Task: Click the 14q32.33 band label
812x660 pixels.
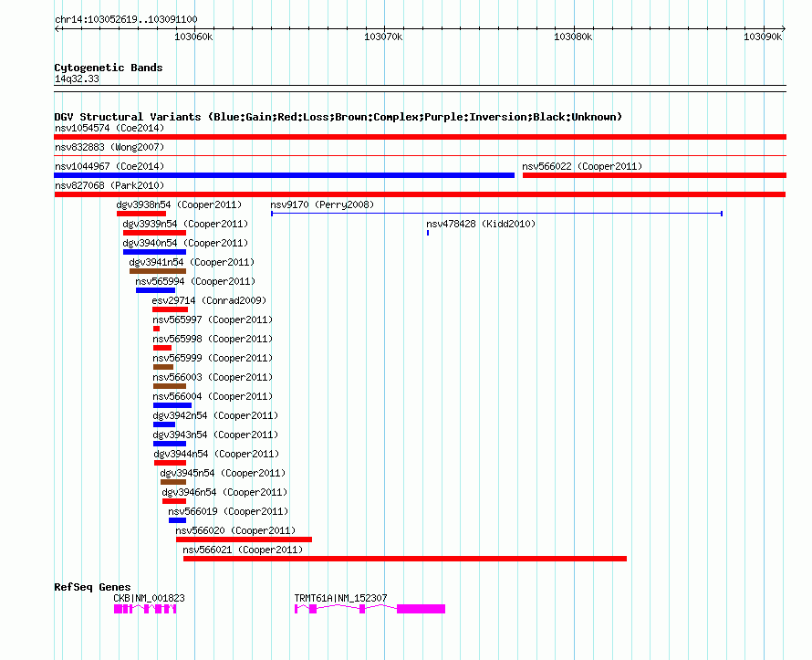Action: coord(77,79)
